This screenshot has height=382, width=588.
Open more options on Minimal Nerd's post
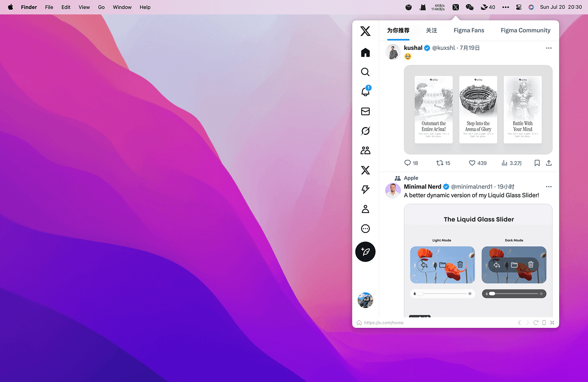pos(549,187)
